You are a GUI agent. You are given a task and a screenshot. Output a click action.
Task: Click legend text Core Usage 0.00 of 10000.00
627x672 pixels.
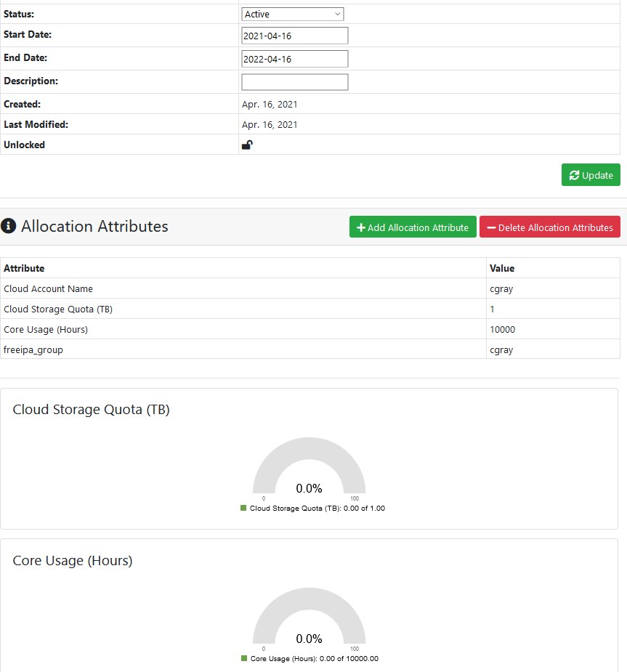point(315,659)
